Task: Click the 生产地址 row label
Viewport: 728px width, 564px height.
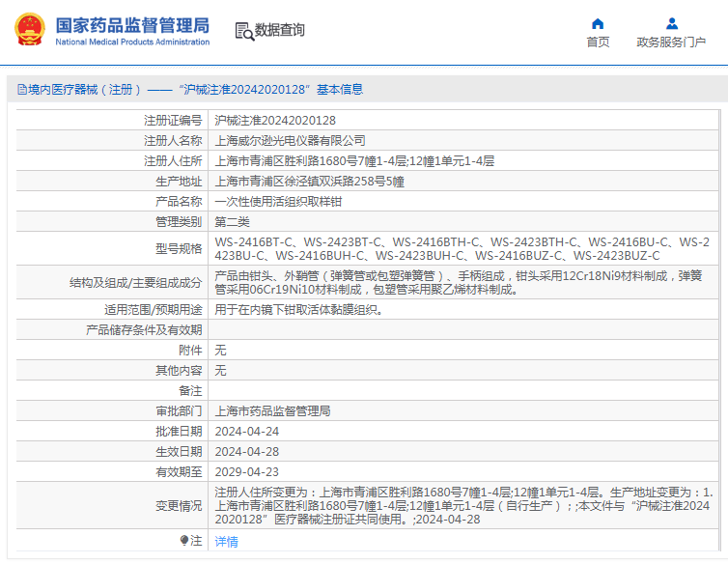Action: pyautogui.click(x=179, y=182)
